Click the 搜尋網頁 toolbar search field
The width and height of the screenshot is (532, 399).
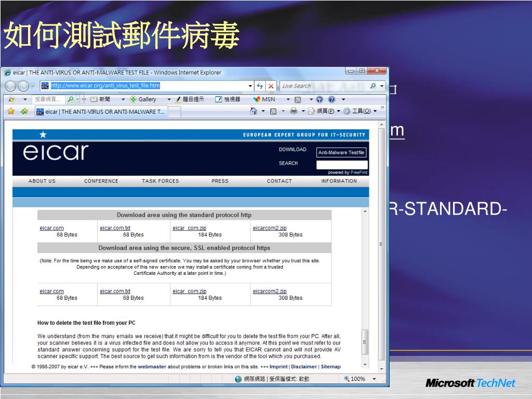point(48,99)
